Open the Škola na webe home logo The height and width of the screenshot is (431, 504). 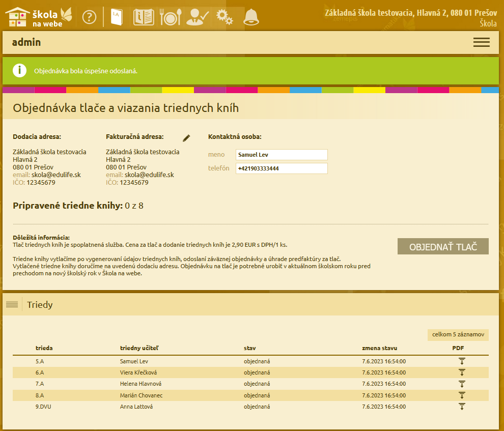pos(39,17)
